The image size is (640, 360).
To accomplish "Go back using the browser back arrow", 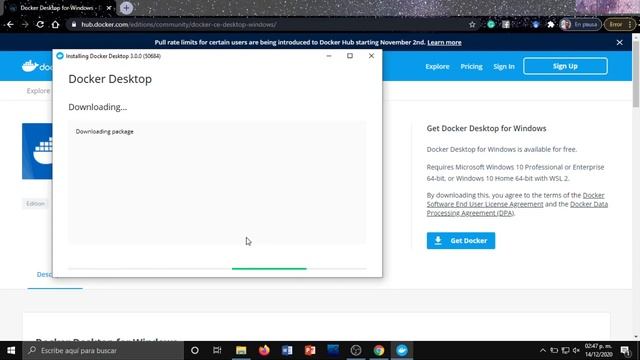I will (10, 24).
